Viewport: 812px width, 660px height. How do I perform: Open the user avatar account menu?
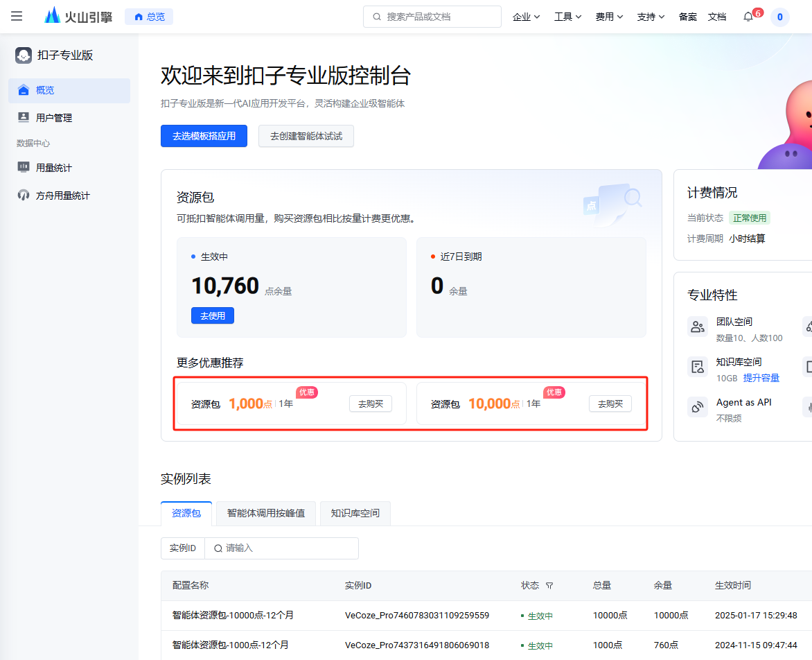[779, 17]
